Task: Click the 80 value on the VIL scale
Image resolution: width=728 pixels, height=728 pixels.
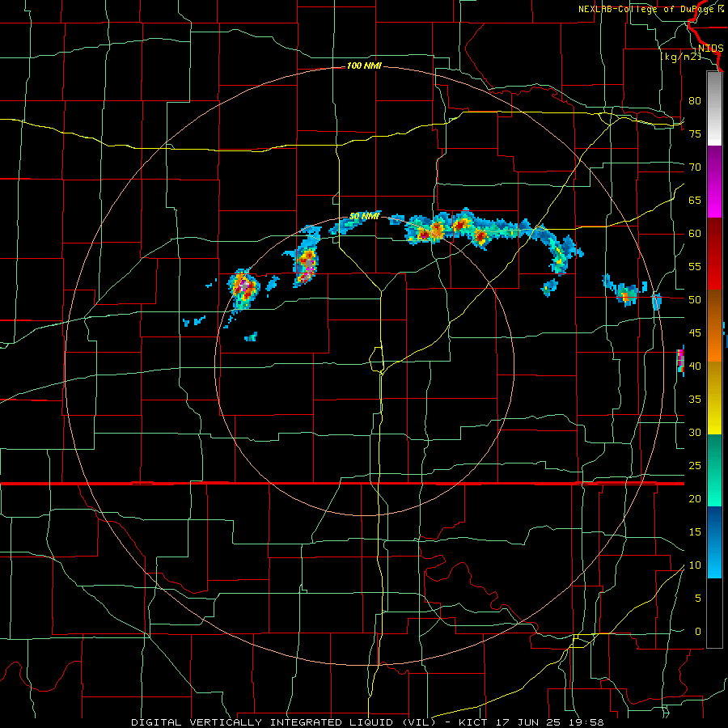Action: tap(695, 101)
